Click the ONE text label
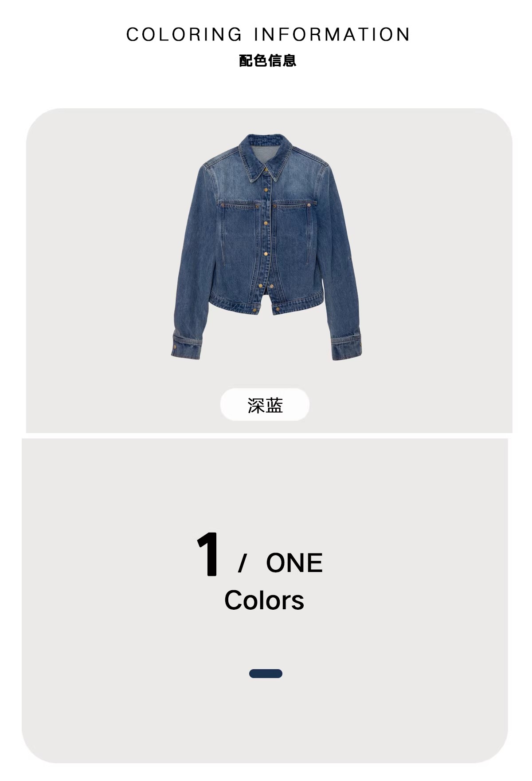Screen dimensions: 532x781 point(294,563)
